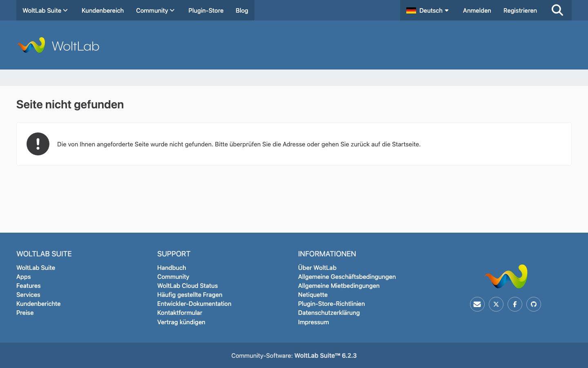Open Blog in the top menu
588x368 pixels.
242,10
